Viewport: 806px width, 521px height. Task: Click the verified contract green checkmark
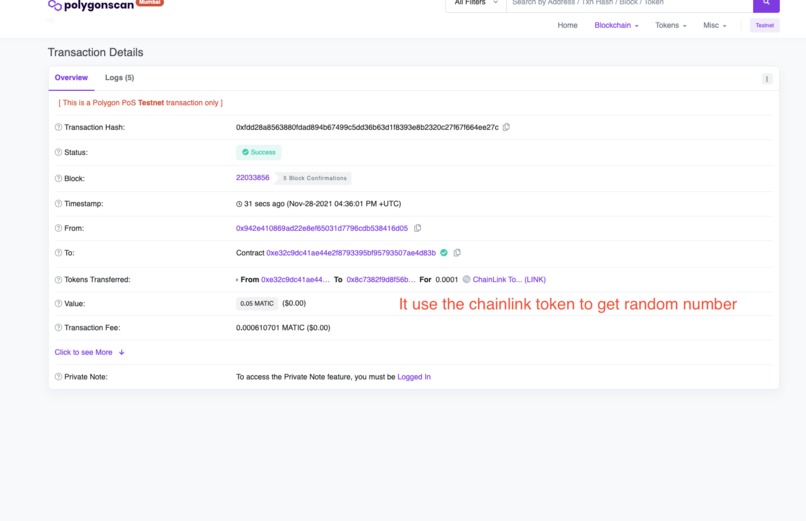tap(444, 253)
